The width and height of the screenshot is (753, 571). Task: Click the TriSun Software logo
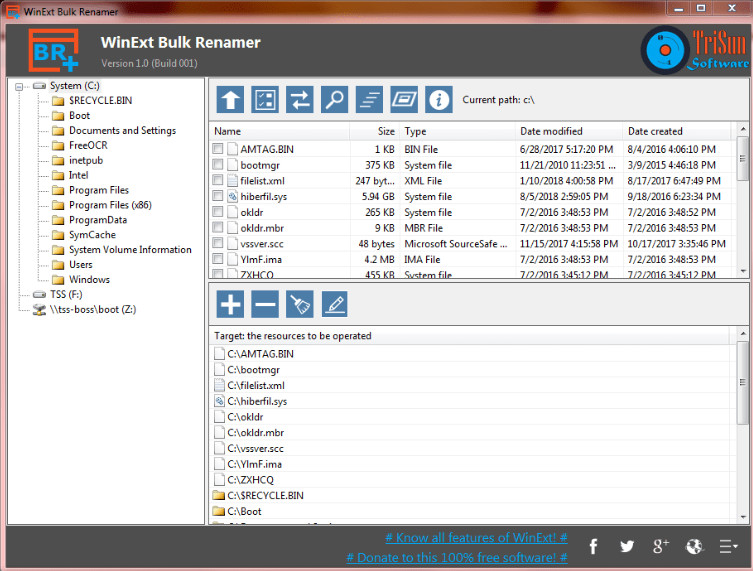click(695, 50)
